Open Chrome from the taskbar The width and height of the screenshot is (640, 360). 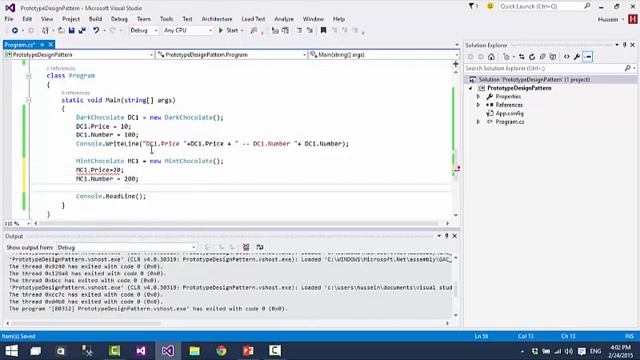pyautogui.click(x=221, y=351)
